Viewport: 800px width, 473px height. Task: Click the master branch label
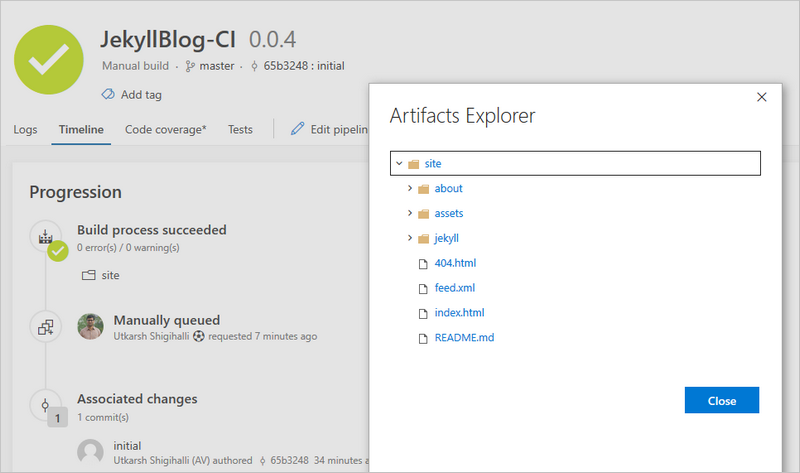217,66
